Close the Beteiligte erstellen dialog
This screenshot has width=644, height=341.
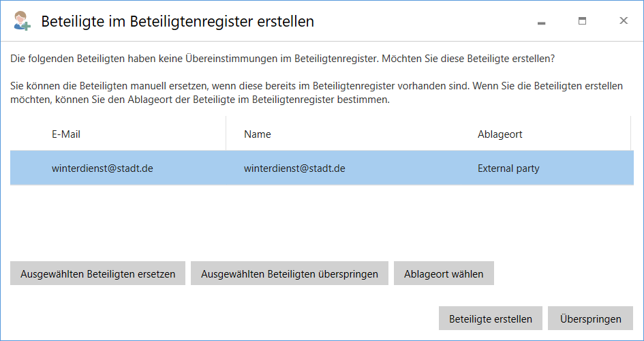(624, 20)
